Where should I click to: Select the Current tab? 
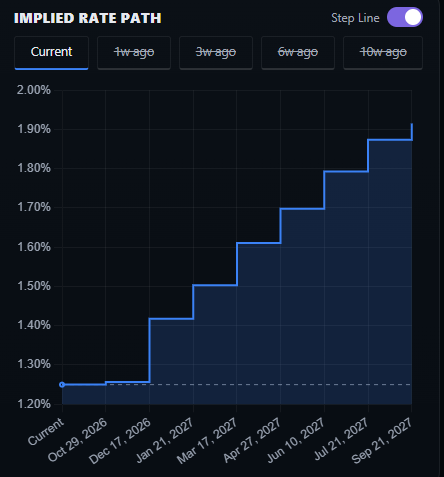coord(51,52)
